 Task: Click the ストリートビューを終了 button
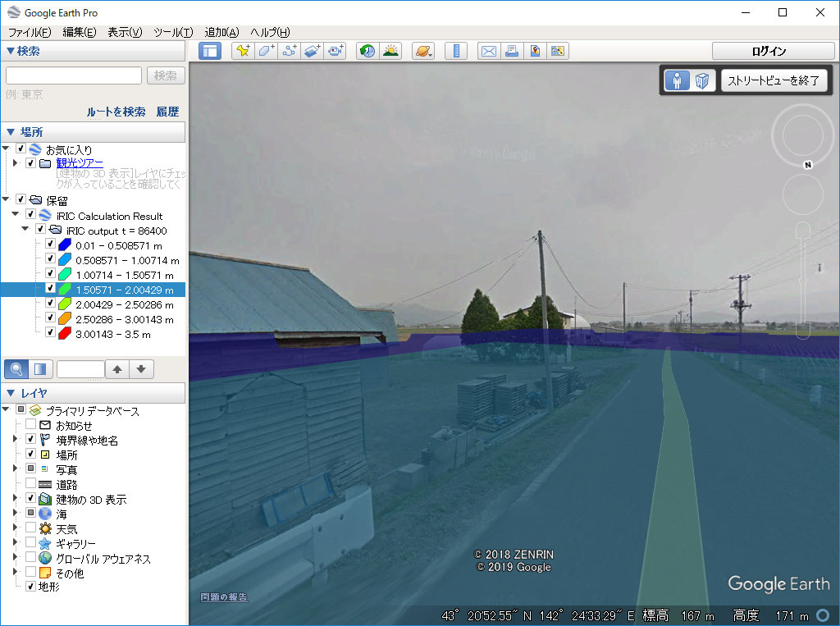tap(774, 80)
